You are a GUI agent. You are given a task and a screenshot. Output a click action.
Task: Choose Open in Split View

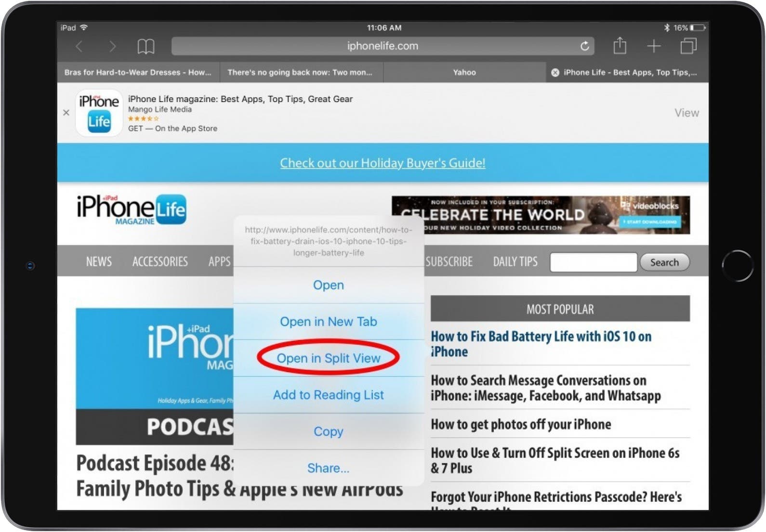coord(329,358)
